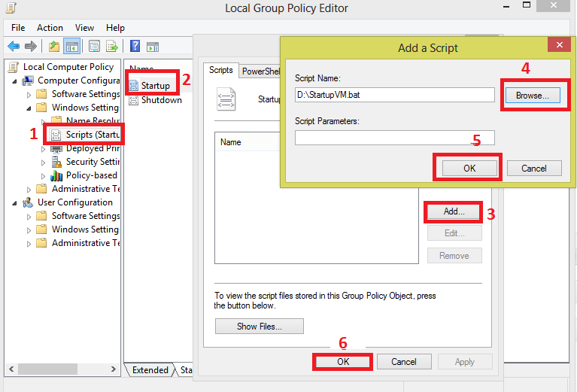
Task: Click the Script Parameters input field
Action: pyautogui.click(x=394, y=138)
